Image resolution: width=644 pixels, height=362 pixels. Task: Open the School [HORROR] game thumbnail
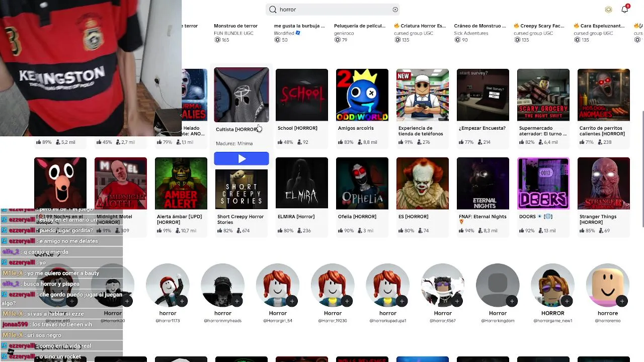(x=302, y=95)
